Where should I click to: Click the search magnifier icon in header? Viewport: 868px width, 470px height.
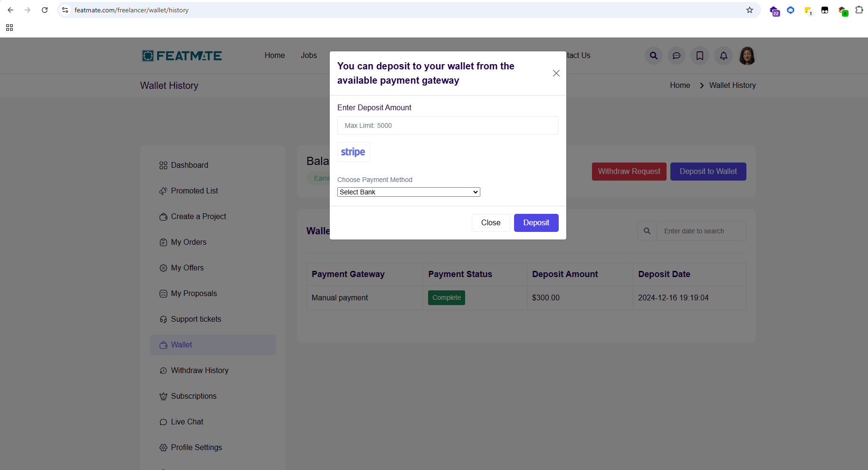(653, 56)
